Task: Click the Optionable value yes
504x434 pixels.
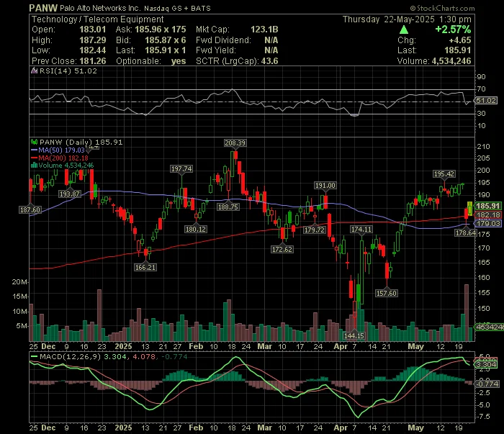Action: click(x=179, y=61)
